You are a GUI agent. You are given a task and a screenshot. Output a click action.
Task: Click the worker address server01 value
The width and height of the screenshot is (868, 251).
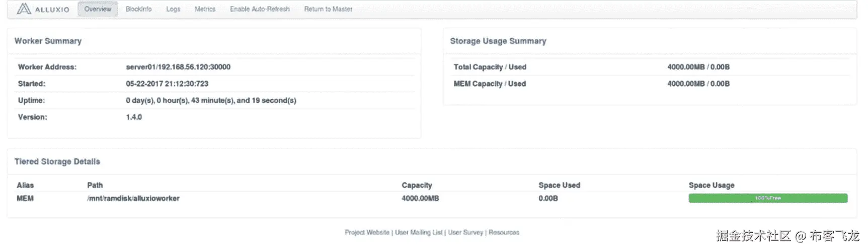178,67
